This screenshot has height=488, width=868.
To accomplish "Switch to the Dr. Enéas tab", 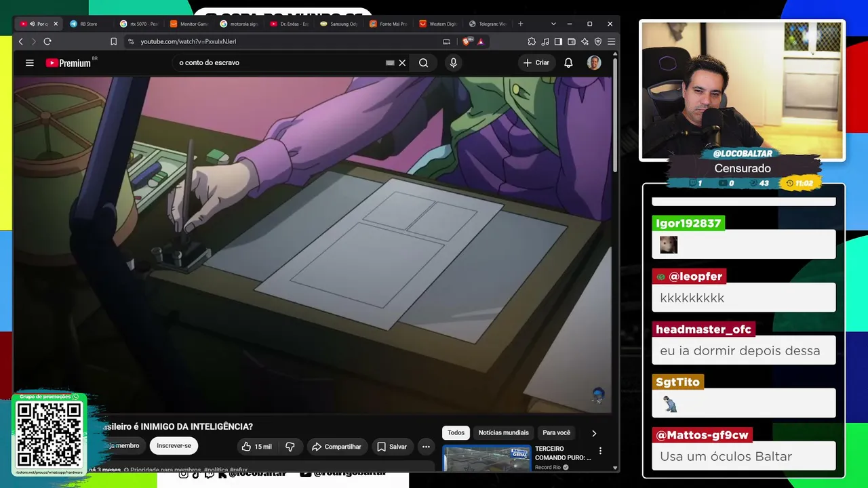I will click(289, 24).
